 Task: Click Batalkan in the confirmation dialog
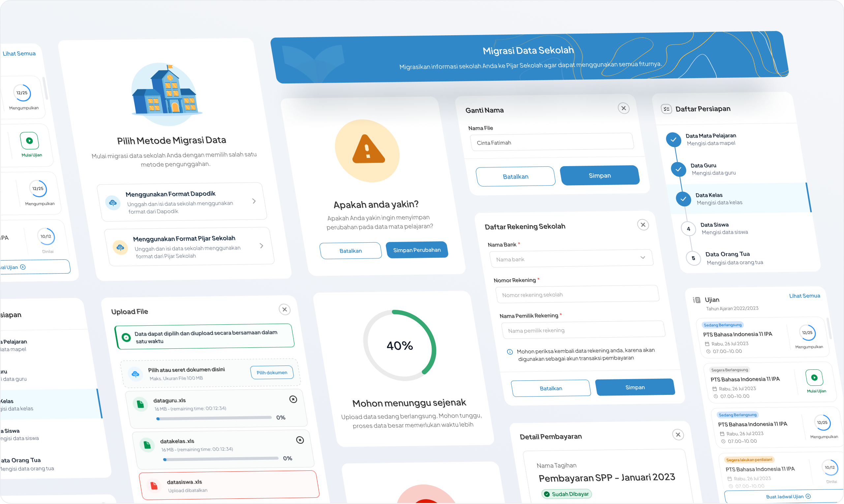(x=350, y=251)
